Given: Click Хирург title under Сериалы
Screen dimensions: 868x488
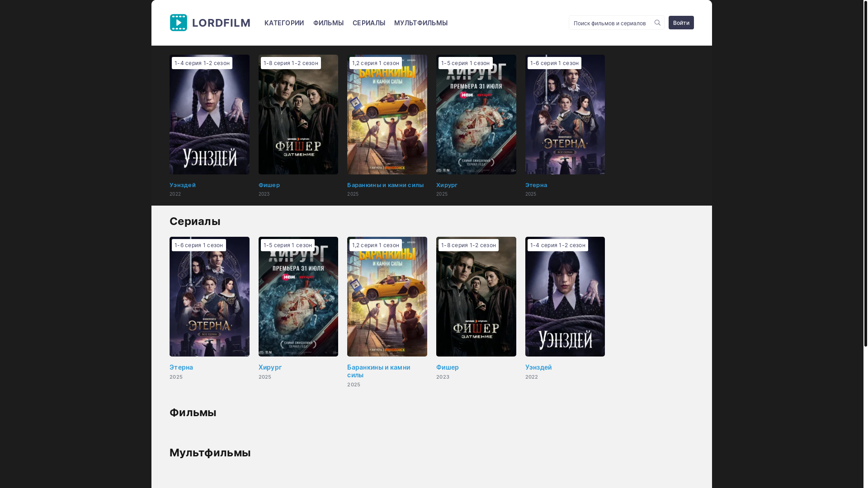Looking at the screenshot, I should pyautogui.click(x=270, y=367).
